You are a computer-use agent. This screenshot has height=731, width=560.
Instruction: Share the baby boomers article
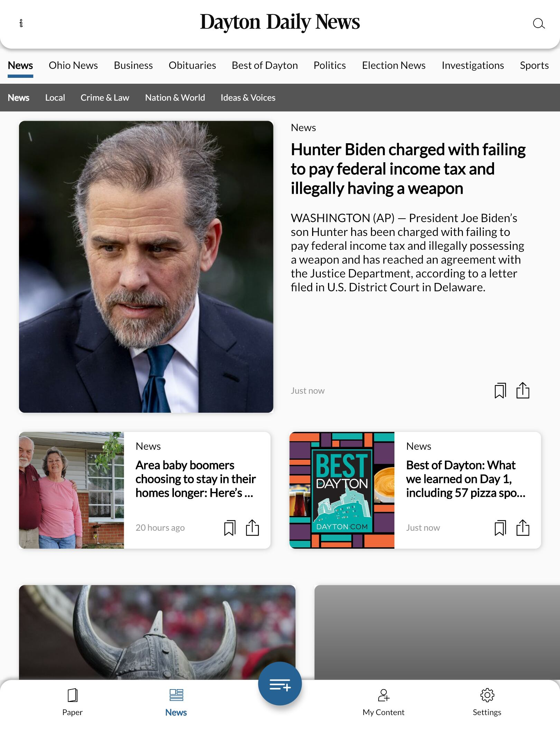(252, 528)
